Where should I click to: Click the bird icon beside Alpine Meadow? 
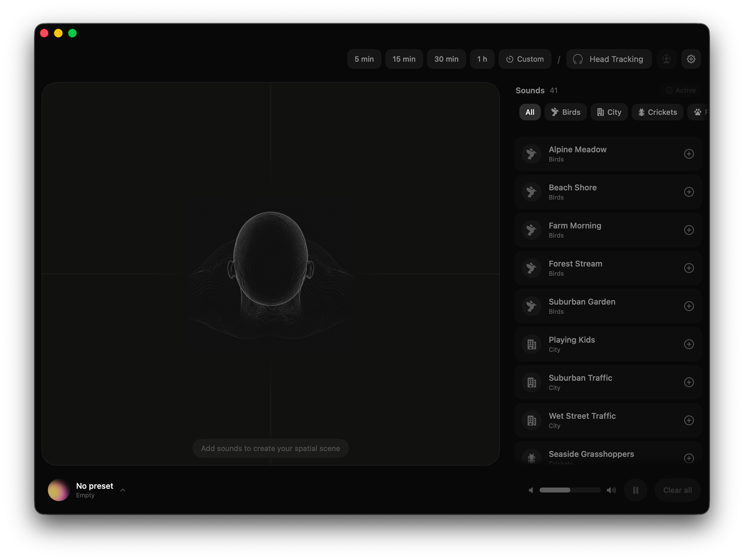click(532, 154)
